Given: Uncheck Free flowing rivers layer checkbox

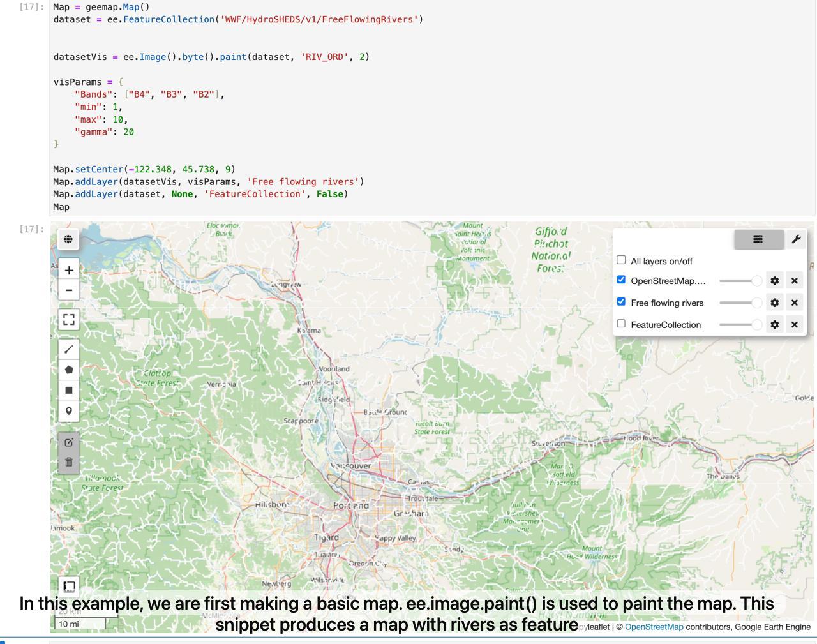Looking at the screenshot, I should [x=621, y=301].
